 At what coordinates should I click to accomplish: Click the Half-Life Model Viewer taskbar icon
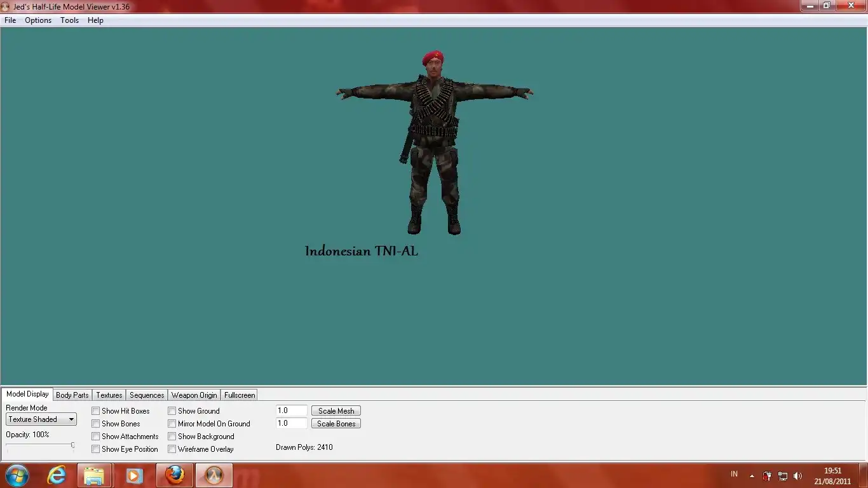tap(214, 475)
